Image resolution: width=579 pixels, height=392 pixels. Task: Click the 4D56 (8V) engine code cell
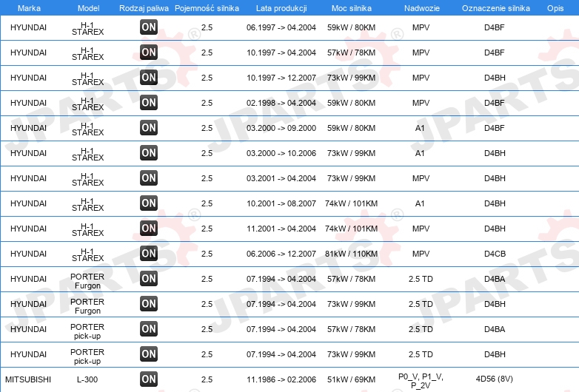[x=495, y=379]
